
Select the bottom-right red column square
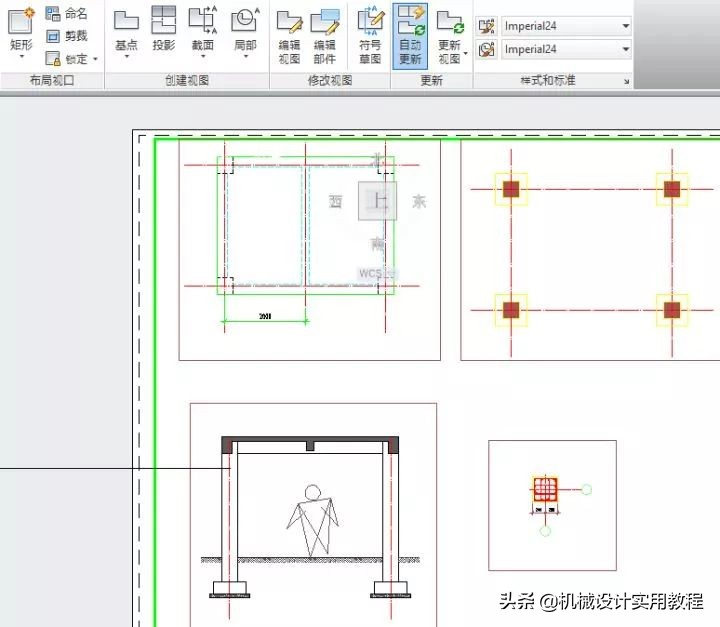(672, 310)
